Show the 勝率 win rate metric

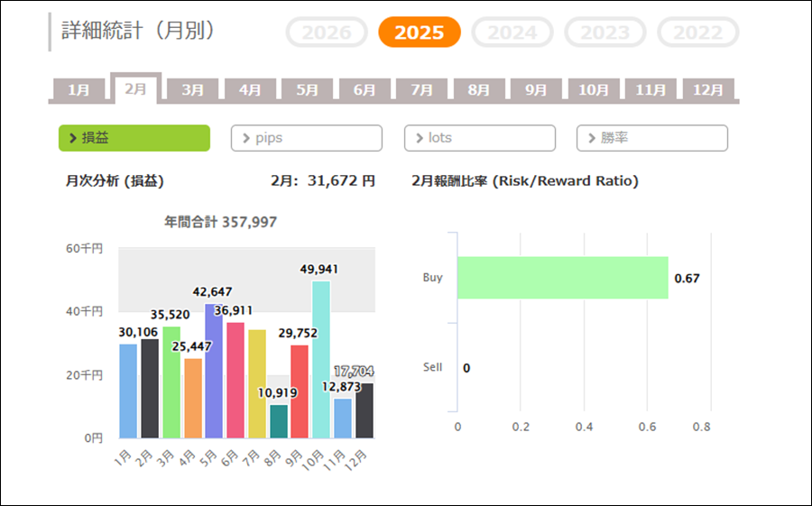(x=651, y=138)
